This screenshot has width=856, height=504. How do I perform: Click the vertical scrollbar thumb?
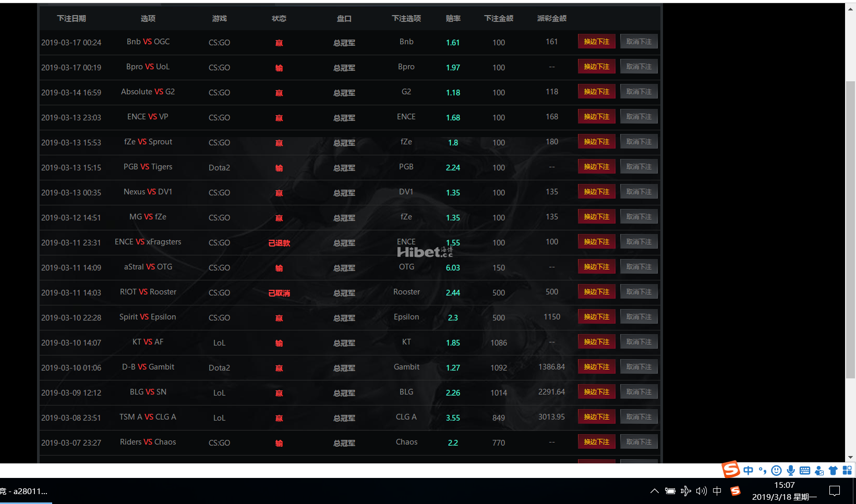point(851,229)
